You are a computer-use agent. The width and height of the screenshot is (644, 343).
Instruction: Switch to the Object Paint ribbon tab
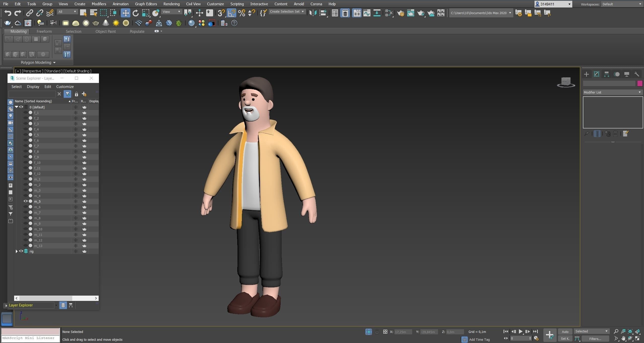pos(105,32)
